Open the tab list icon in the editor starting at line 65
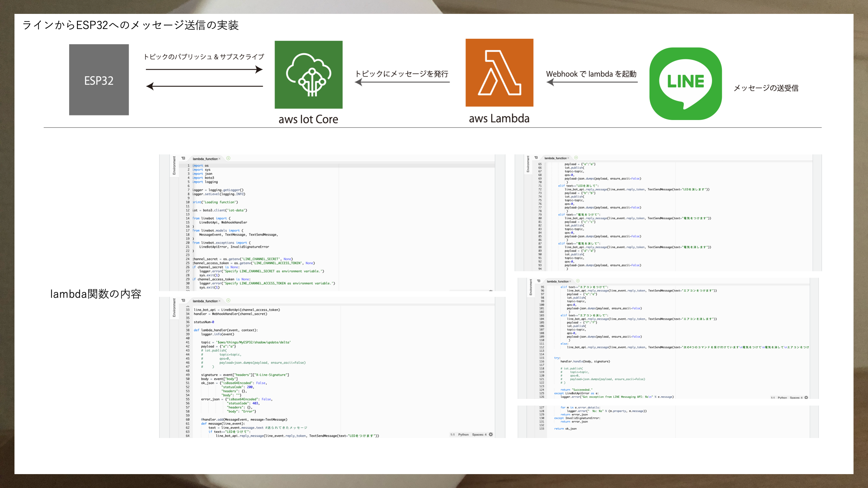868x488 pixels. tap(536, 158)
